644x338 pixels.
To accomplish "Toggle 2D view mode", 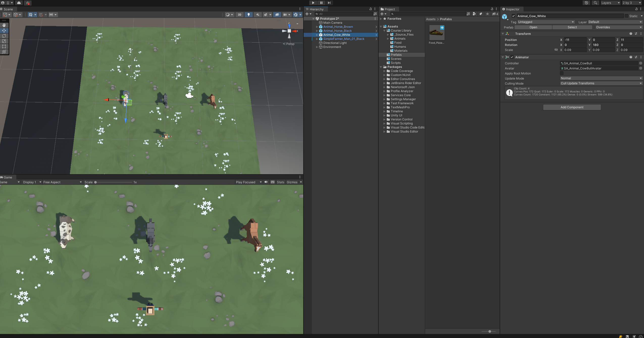I will pyautogui.click(x=239, y=15).
